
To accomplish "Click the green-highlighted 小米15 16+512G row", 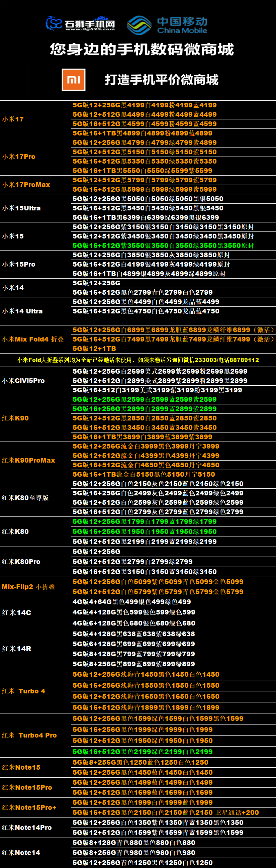I will pos(163,245).
